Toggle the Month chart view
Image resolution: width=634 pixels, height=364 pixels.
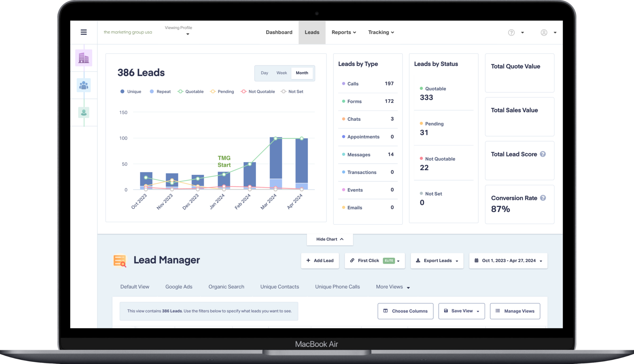(302, 73)
